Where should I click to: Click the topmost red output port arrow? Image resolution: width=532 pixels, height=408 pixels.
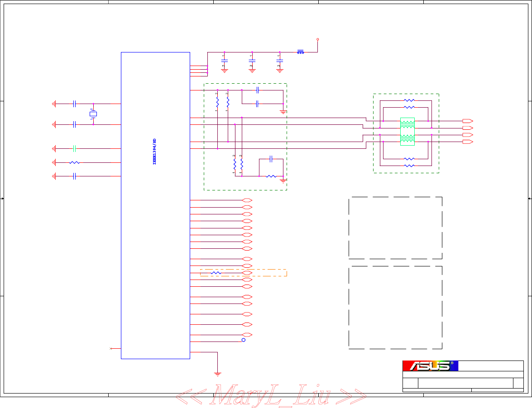point(468,121)
